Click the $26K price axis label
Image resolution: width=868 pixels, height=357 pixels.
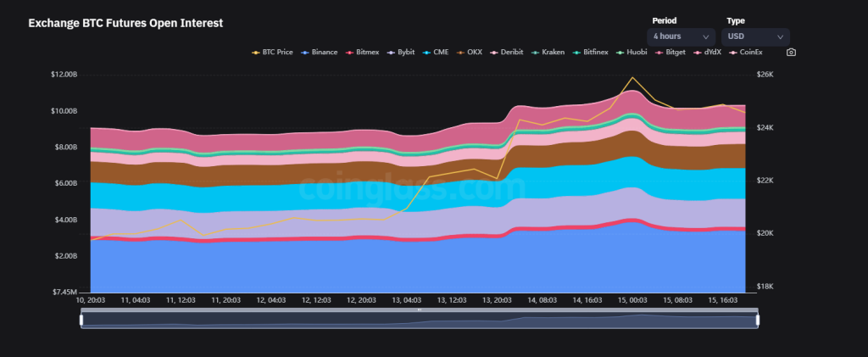pyautogui.click(x=765, y=74)
